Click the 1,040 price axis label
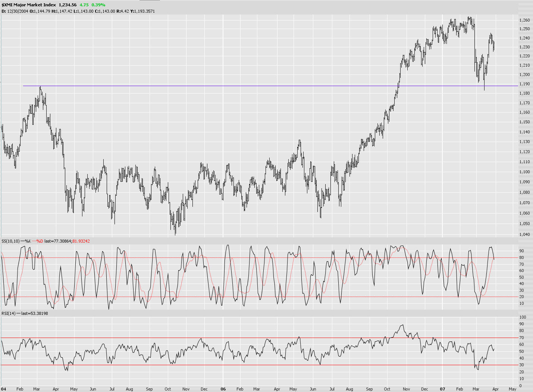 click(524, 234)
